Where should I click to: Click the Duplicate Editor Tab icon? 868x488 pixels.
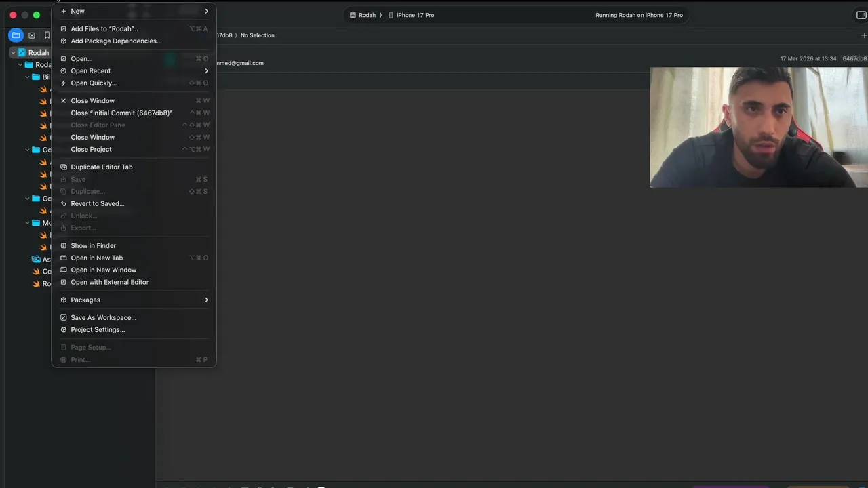[64, 167]
